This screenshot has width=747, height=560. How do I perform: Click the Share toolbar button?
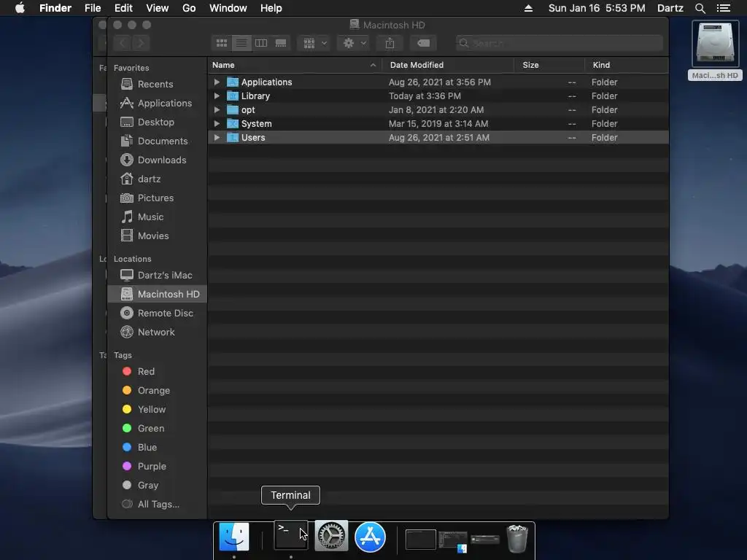click(x=390, y=43)
